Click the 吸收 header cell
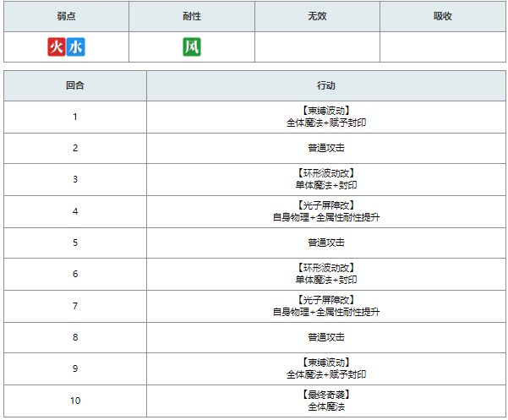This screenshot has width=508, height=420. pos(442,16)
